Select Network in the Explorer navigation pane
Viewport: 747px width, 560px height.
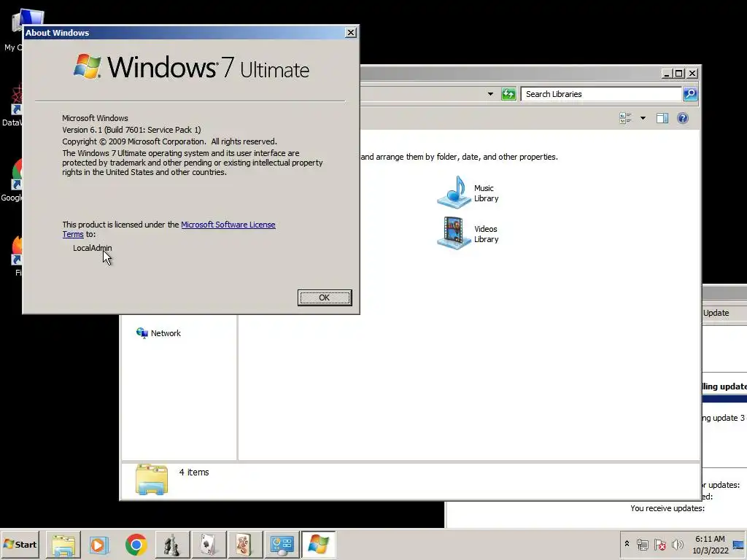point(158,333)
